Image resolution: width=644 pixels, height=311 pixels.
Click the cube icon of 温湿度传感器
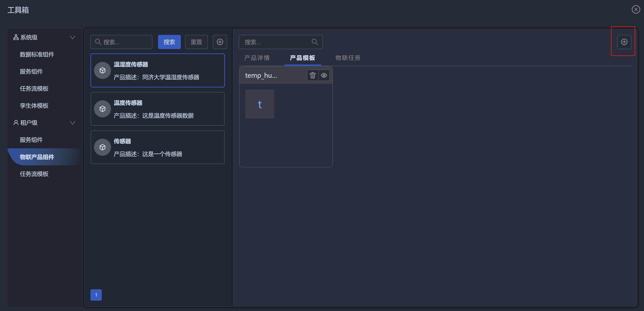point(102,70)
